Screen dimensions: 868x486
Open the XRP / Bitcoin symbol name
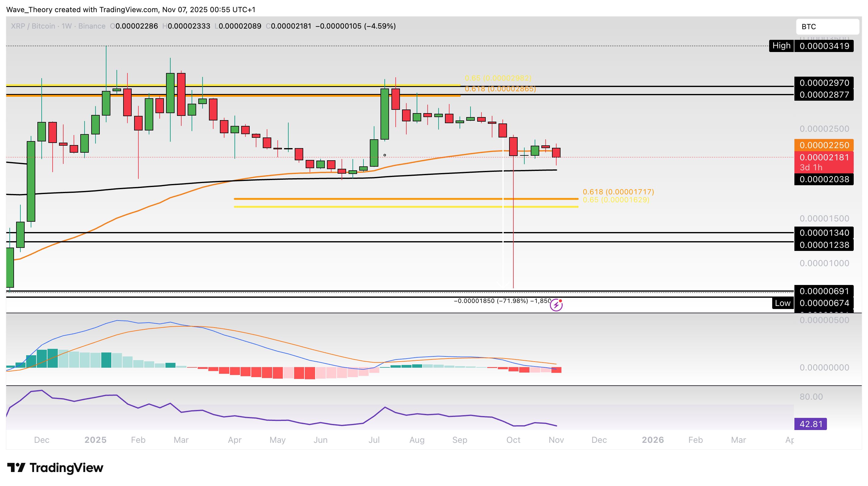33,26
